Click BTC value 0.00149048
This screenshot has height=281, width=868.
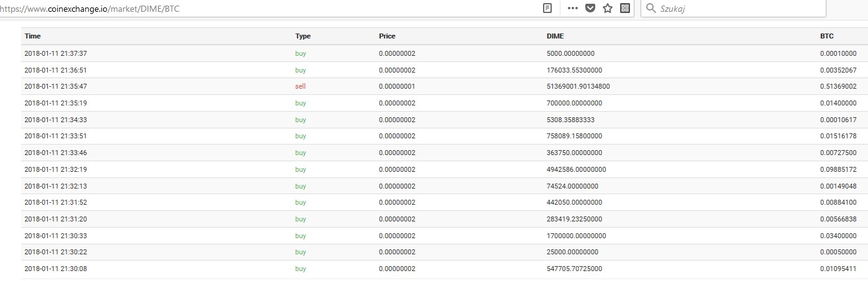coord(838,186)
